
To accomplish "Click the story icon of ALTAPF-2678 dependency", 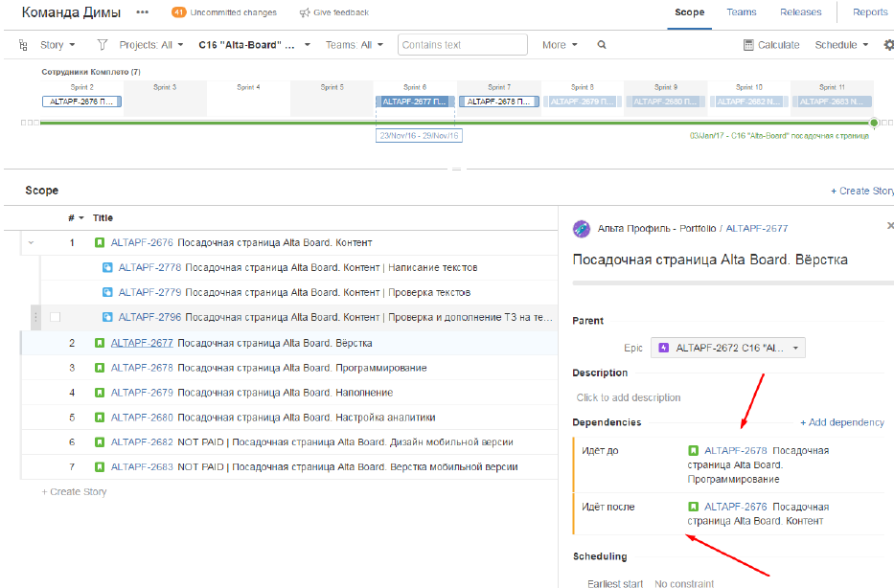I will click(693, 450).
